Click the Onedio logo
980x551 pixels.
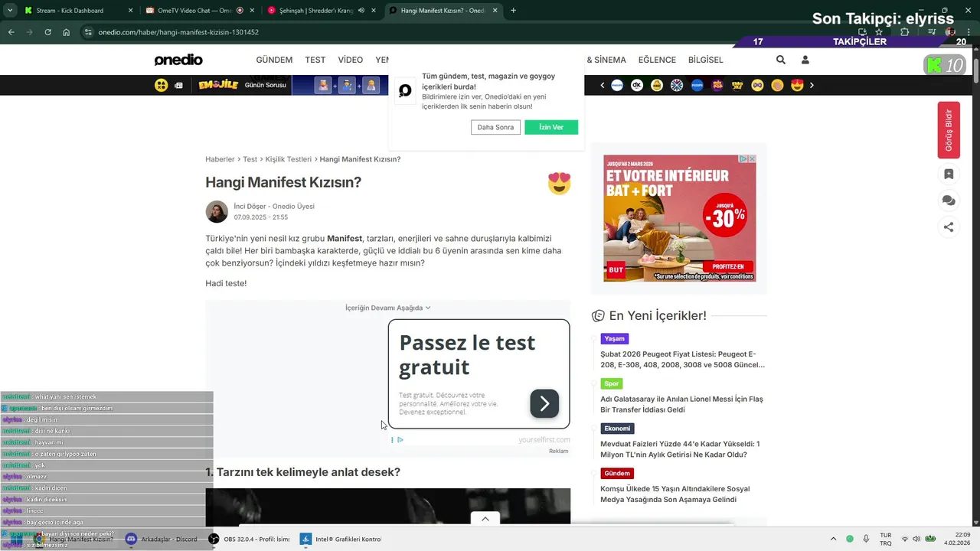(x=178, y=60)
